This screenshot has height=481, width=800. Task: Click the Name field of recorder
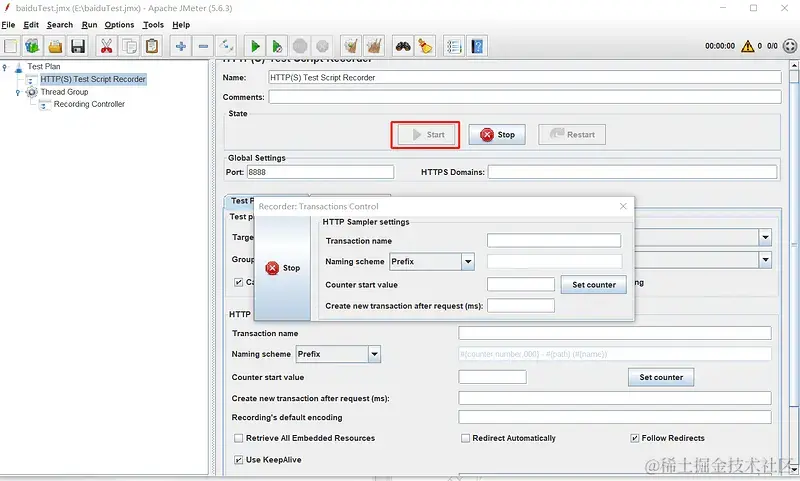[x=524, y=78]
